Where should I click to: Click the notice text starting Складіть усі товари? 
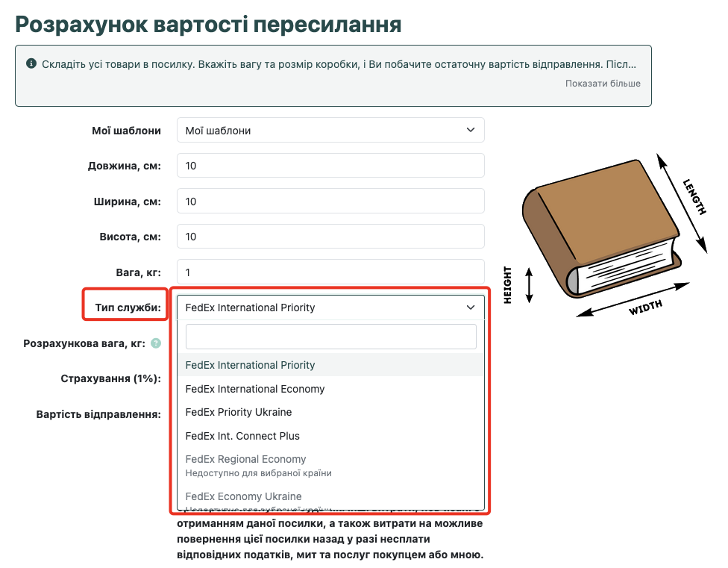(339, 64)
